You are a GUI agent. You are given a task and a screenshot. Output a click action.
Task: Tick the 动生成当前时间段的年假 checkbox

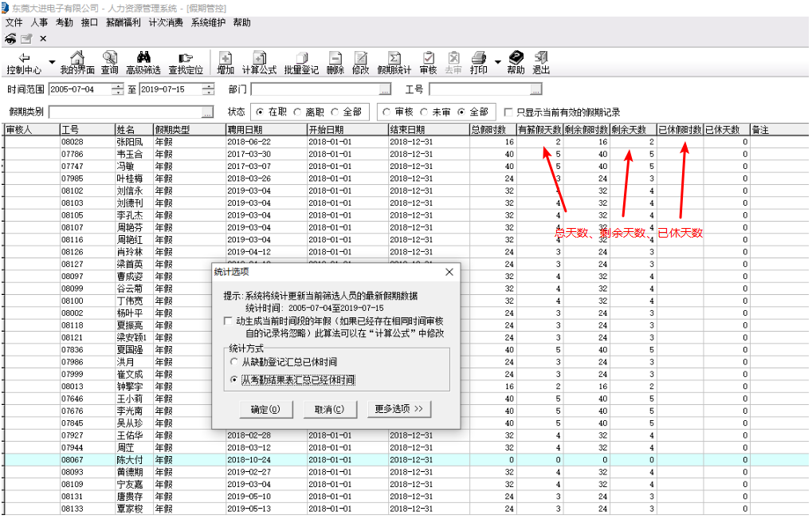pos(230,320)
